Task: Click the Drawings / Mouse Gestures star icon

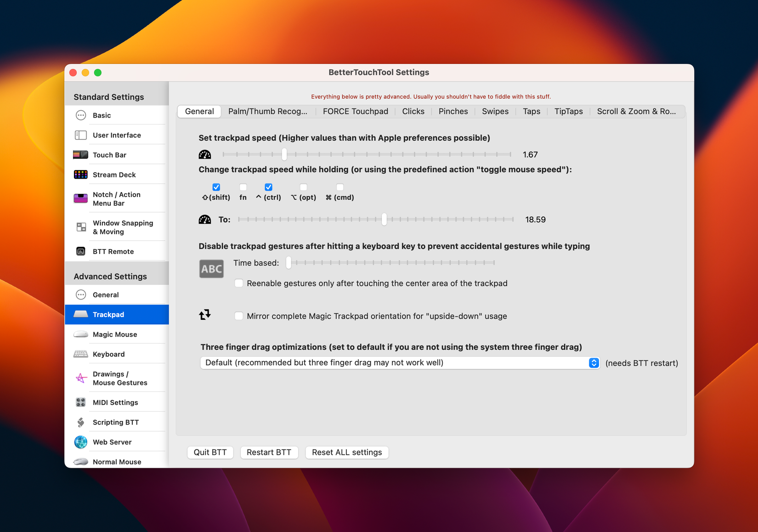Action: click(x=81, y=378)
